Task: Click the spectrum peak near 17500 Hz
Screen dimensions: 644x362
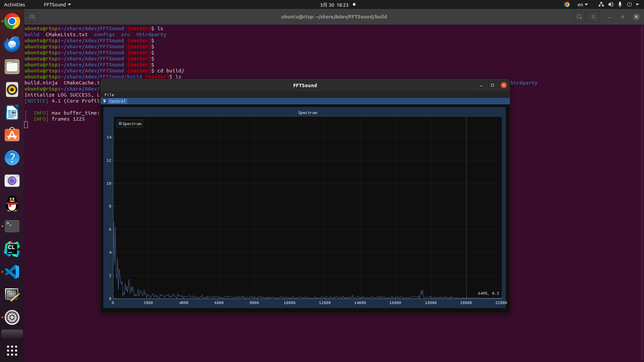Action: point(422,293)
